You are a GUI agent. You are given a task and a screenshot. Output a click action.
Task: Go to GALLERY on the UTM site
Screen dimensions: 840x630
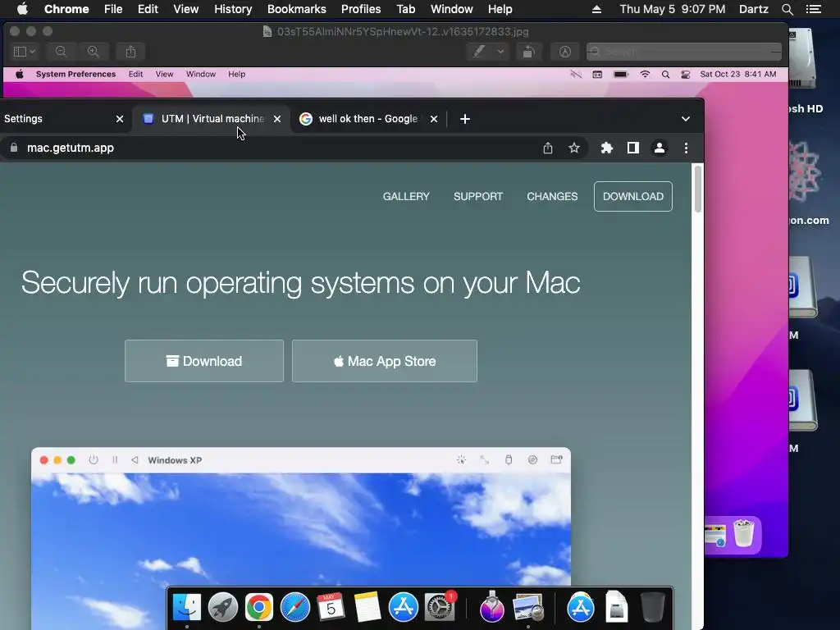tap(406, 197)
